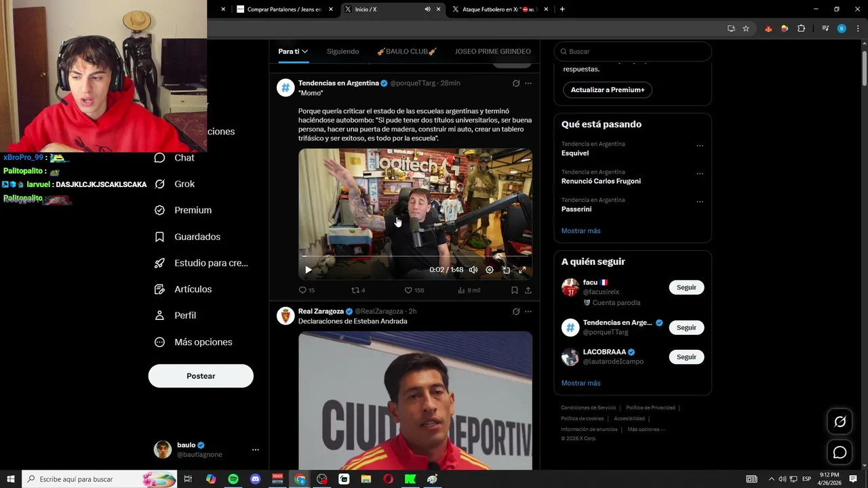Open Kick app from the taskbar
This screenshot has height=488, width=868.
[x=410, y=479]
